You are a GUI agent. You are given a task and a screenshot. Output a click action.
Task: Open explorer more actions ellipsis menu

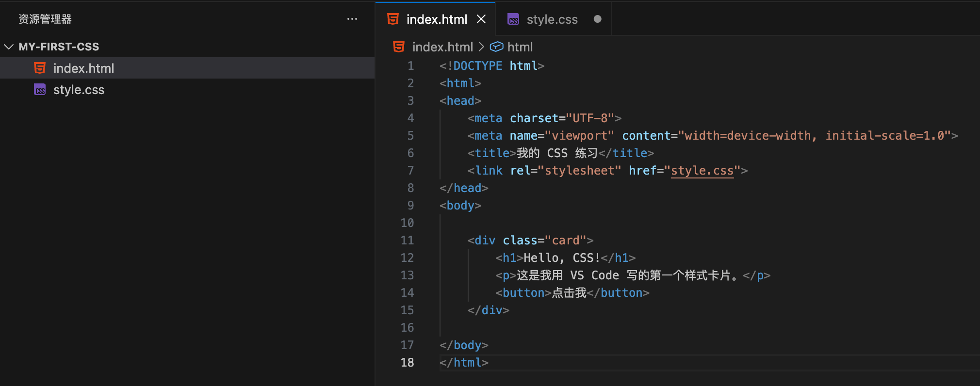(352, 19)
